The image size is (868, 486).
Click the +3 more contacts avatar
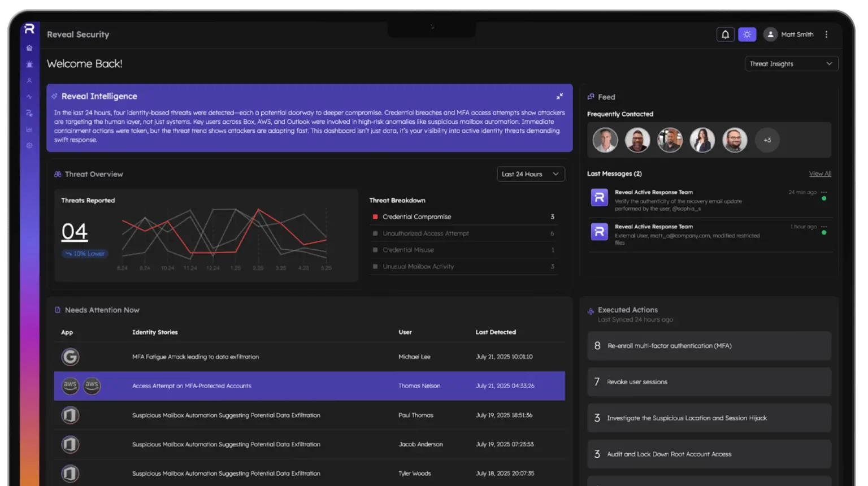point(767,140)
